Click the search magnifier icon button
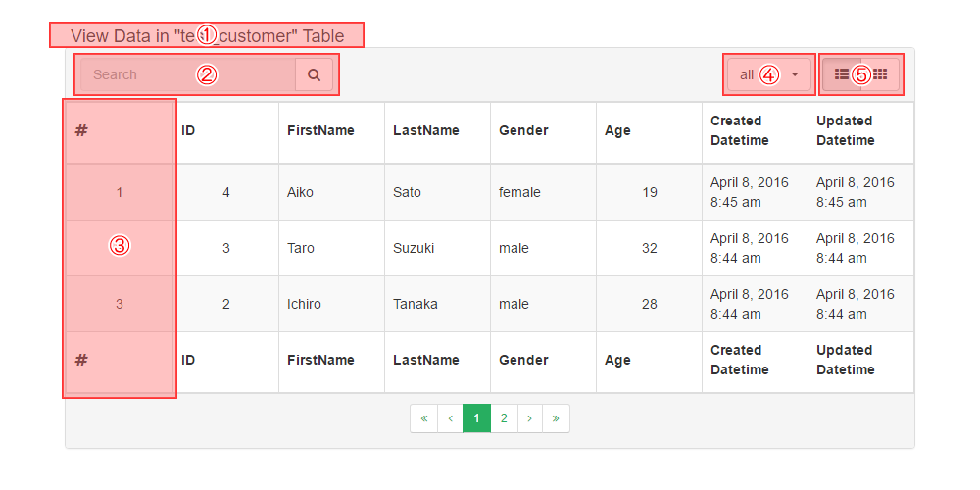This screenshot has height=490, width=980. point(314,74)
